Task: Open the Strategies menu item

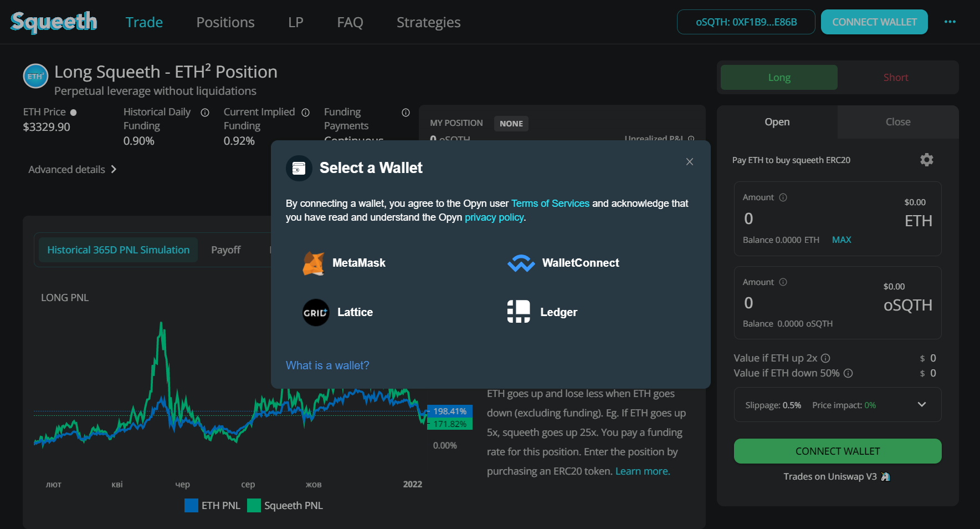Action: 428,23
